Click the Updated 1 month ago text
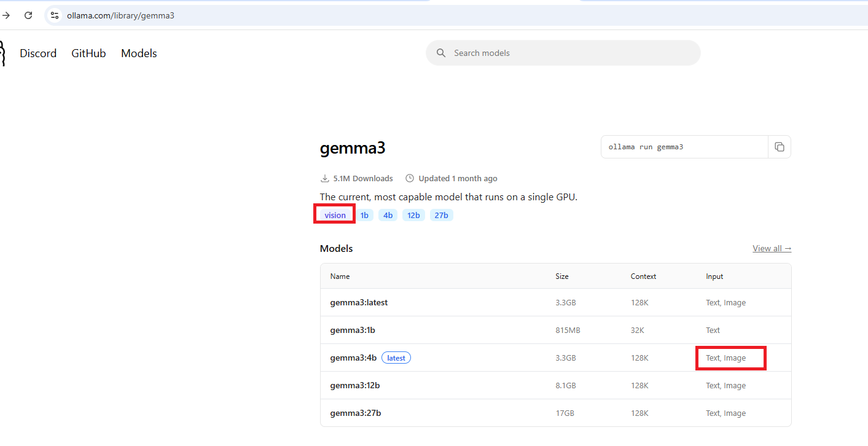Viewport: 868px width, 446px height. pos(458,178)
